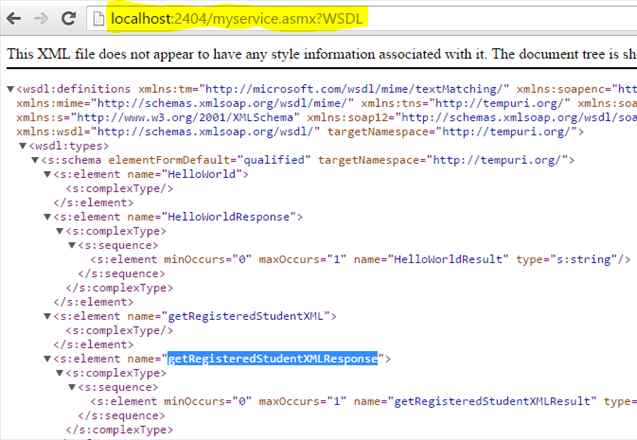This screenshot has height=440, width=637.
Task: Go back with the browser back arrow
Action: pyautogui.click(x=13, y=18)
